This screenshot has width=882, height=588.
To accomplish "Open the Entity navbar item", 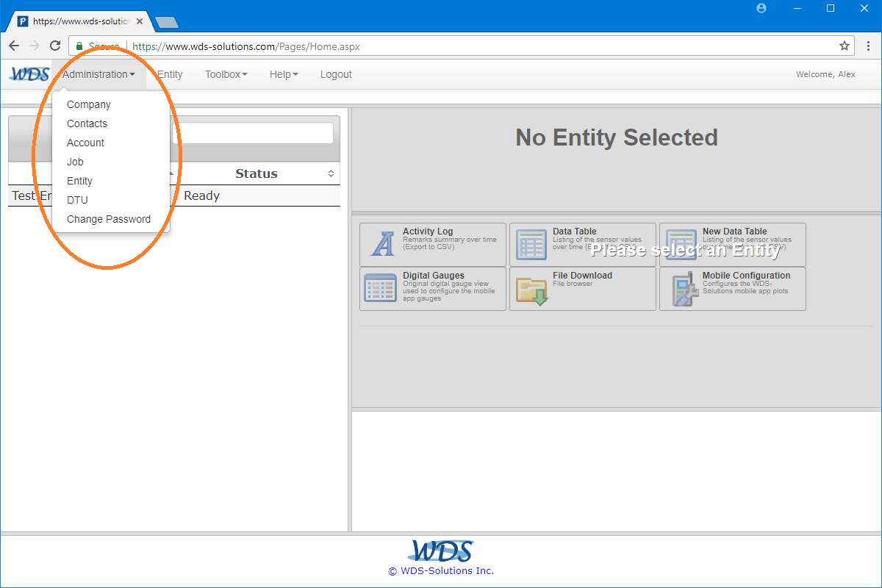I will coord(170,74).
